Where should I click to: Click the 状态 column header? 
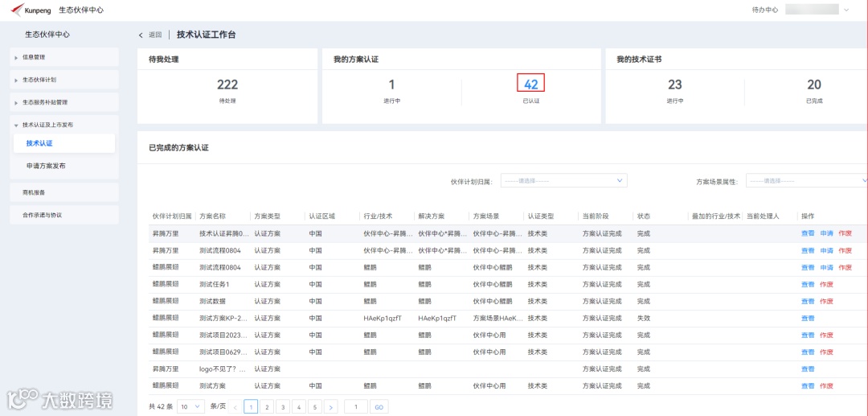tap(644, 216)
